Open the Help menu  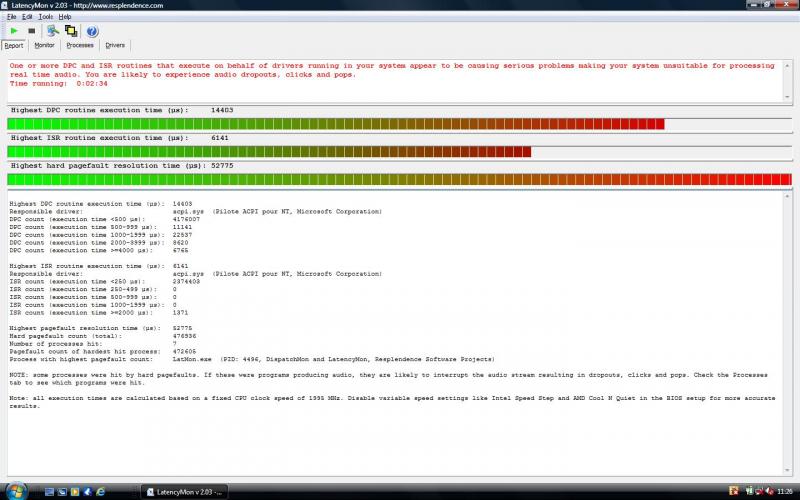64,17
